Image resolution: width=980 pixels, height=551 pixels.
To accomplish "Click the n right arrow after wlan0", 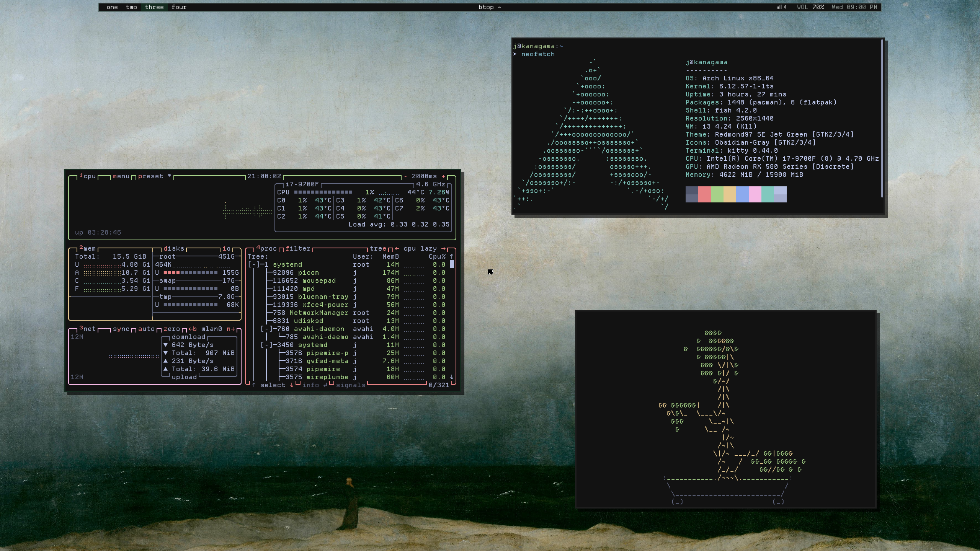I will coord(231,329).
